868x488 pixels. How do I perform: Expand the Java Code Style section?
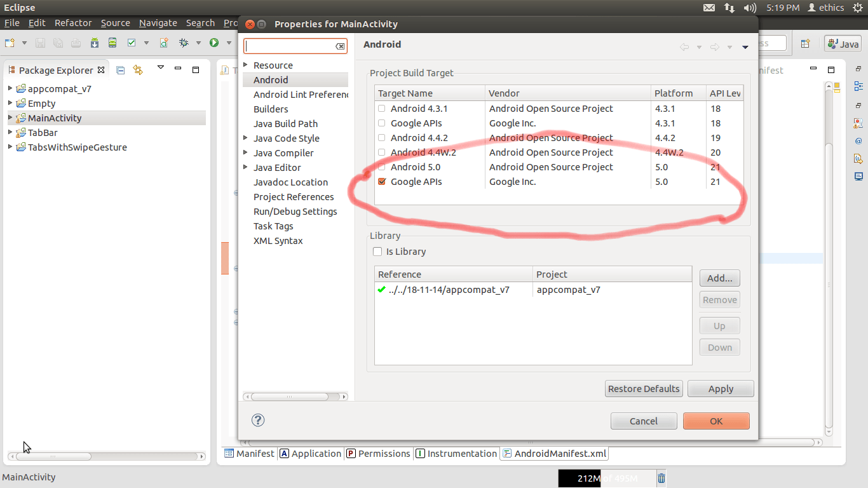tap(246, 138)
